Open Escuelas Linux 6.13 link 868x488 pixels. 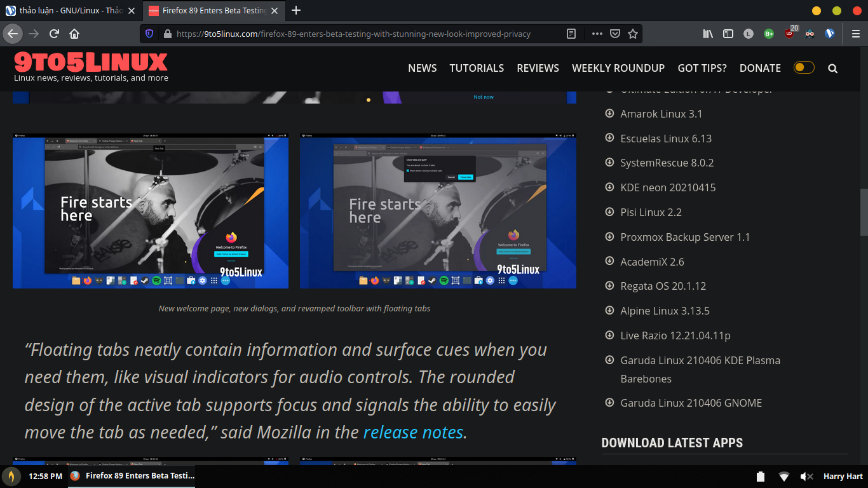(x=666, y=139)
